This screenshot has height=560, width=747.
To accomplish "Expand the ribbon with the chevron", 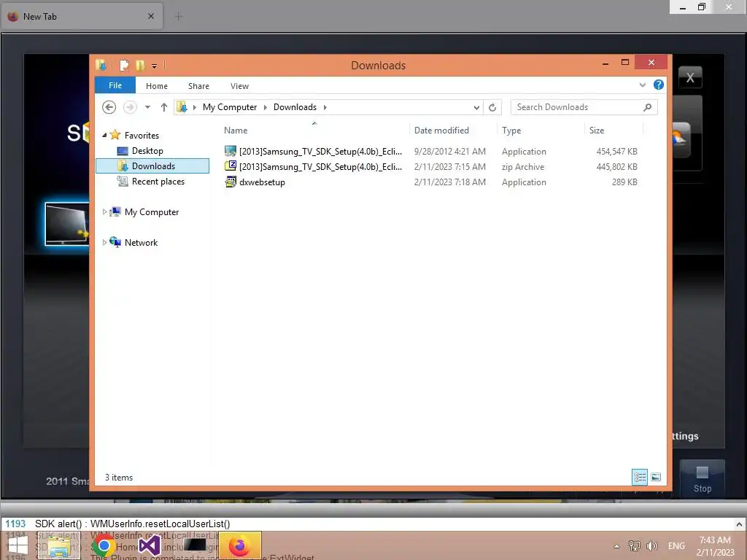I will pyautogui.click(x=643, y=85).
